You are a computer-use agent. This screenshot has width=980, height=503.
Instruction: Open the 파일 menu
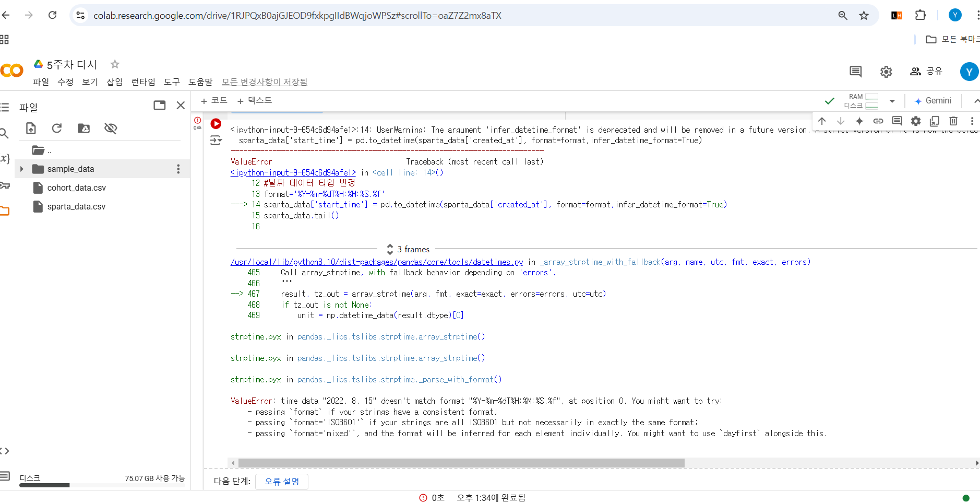coord(41,82)
